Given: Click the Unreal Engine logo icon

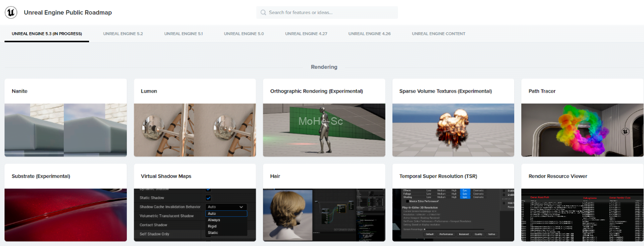Looking at the screenshot, I should [x=11, y=13].
